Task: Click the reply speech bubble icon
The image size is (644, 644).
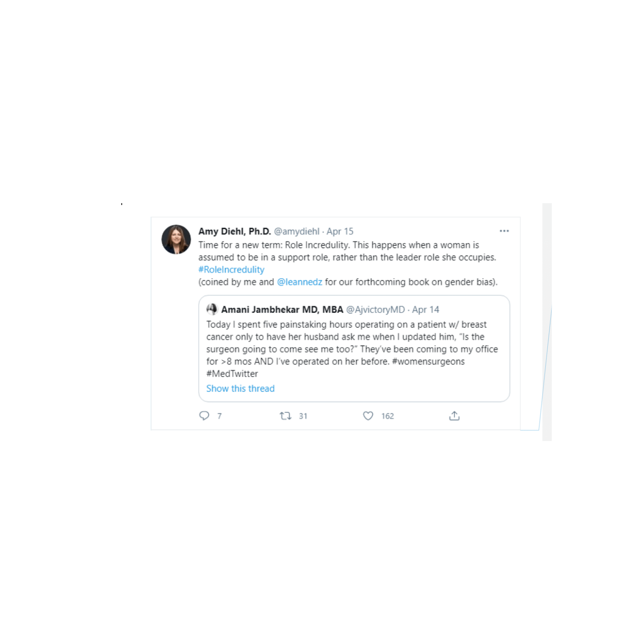Action: [204, 416]
